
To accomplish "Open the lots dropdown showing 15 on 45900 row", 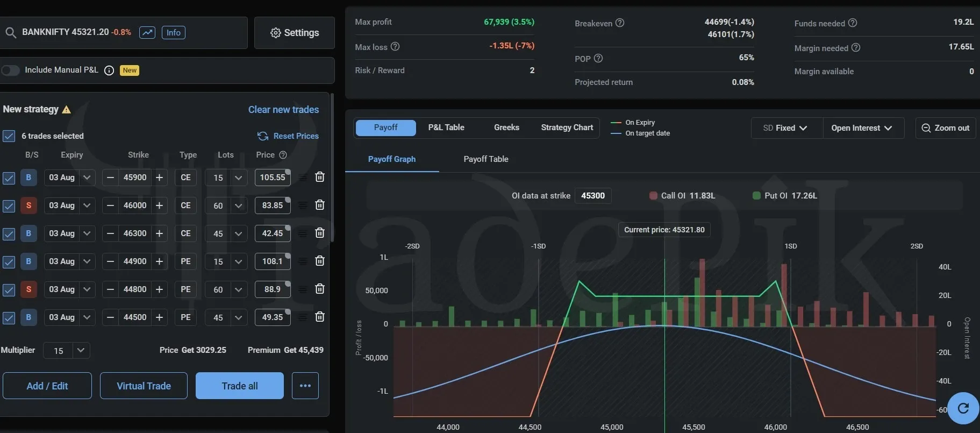I will 226,178.
